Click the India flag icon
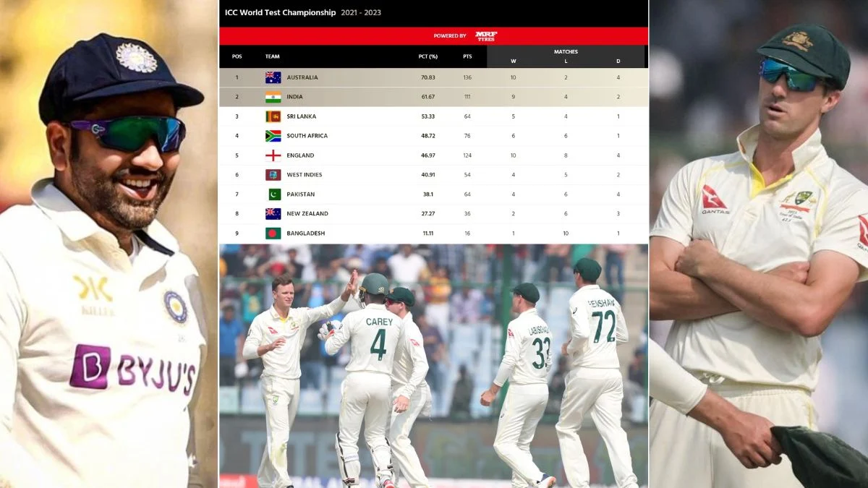 pos(273,97)
